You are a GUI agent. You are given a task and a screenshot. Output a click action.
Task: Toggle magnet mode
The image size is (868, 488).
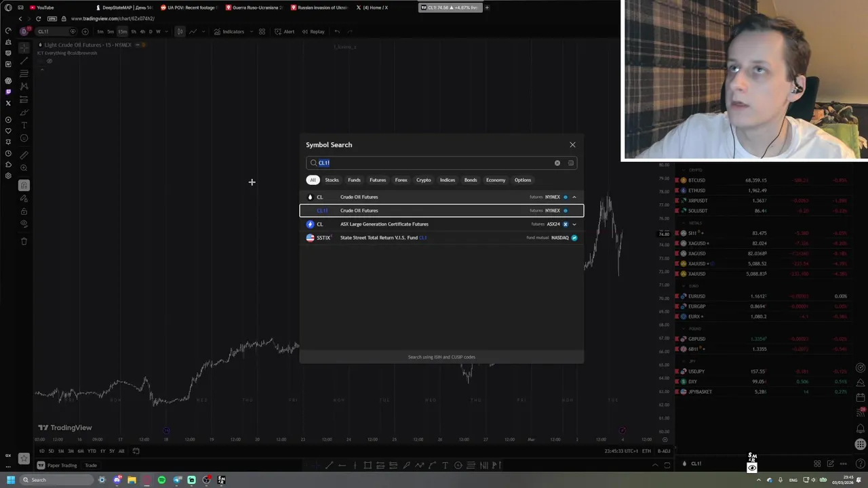point(24,185)
